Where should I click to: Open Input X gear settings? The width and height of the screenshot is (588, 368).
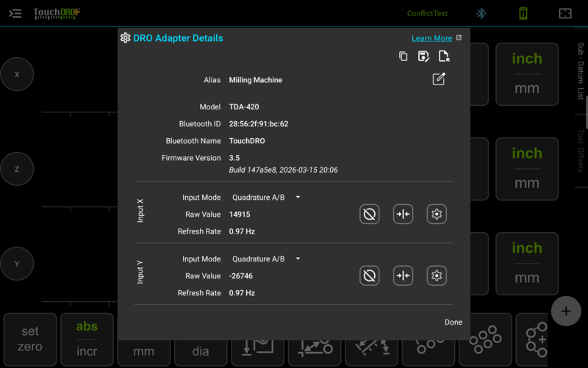(x=437, y=214)
